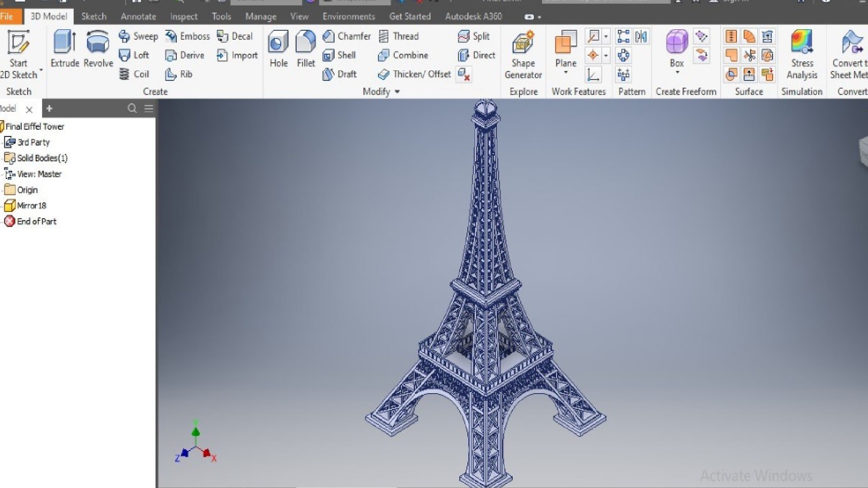Choose the Thread tool
The width and height of the screenshot is (868, 488).
[398, 36]
